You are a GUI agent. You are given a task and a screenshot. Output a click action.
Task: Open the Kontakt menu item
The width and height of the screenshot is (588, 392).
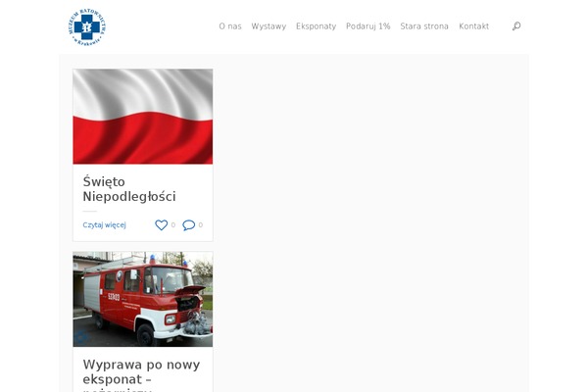[x=473, y=26]
